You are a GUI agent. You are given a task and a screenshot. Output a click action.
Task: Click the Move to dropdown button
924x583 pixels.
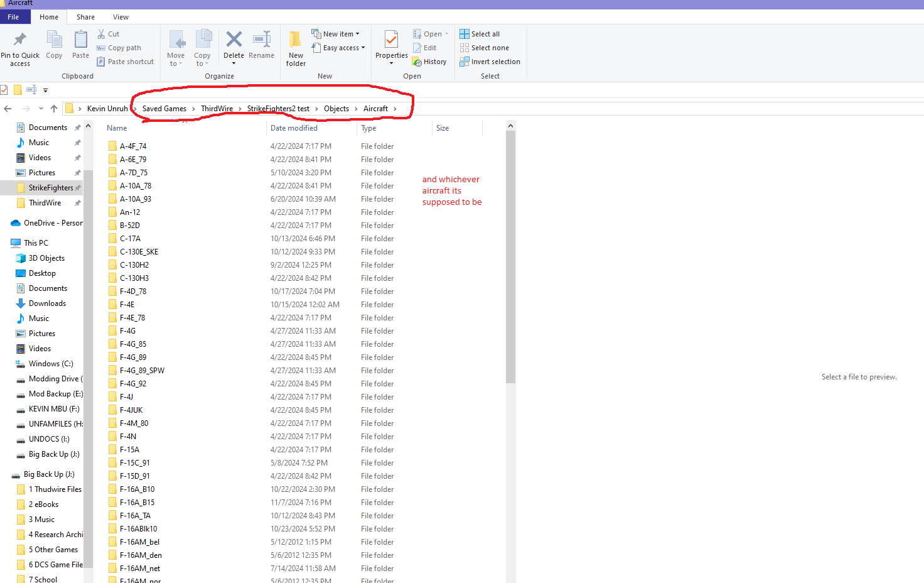pyautogui.click(x=176, y=48)
